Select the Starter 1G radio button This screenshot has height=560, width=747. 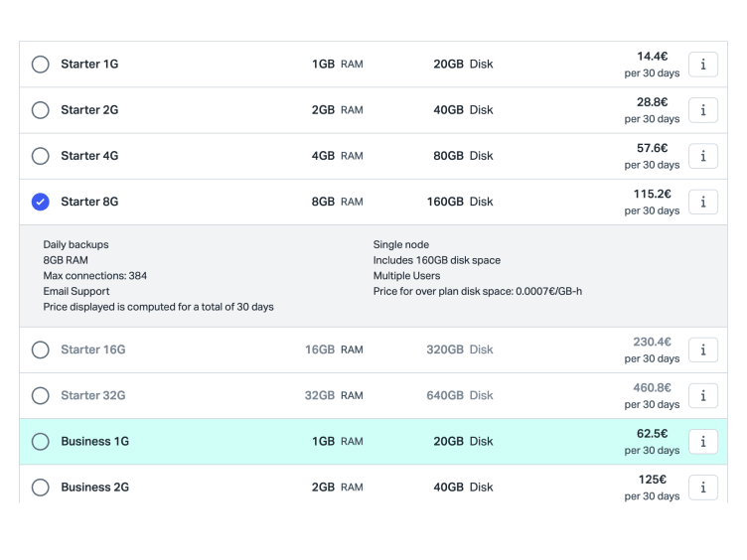tap(41, 65)
